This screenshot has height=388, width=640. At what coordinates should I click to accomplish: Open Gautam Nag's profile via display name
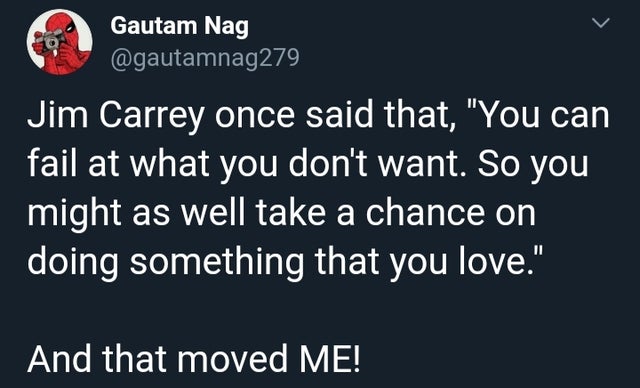[x=179, y=26]
